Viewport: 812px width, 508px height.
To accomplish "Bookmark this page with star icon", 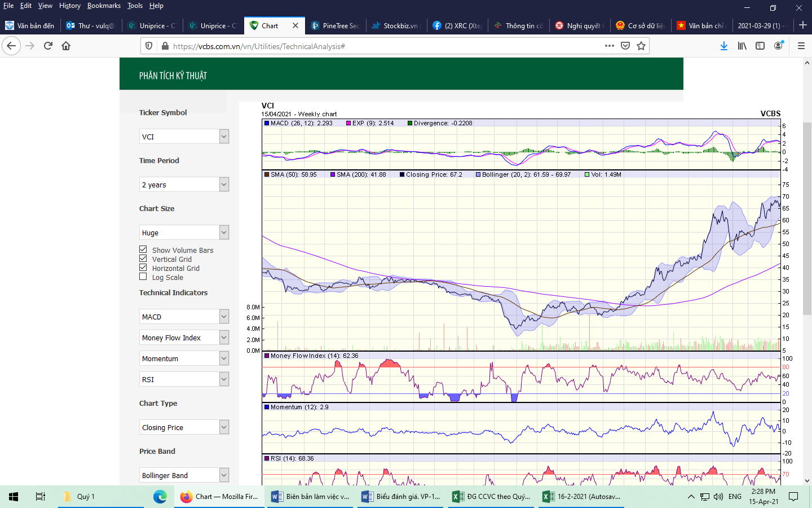I will [641, 46].
